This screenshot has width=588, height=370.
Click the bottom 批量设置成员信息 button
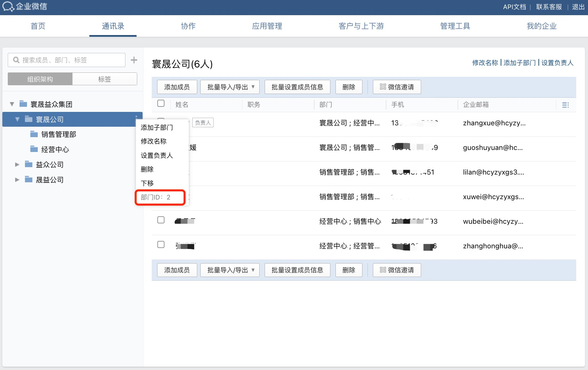point(297,270)
